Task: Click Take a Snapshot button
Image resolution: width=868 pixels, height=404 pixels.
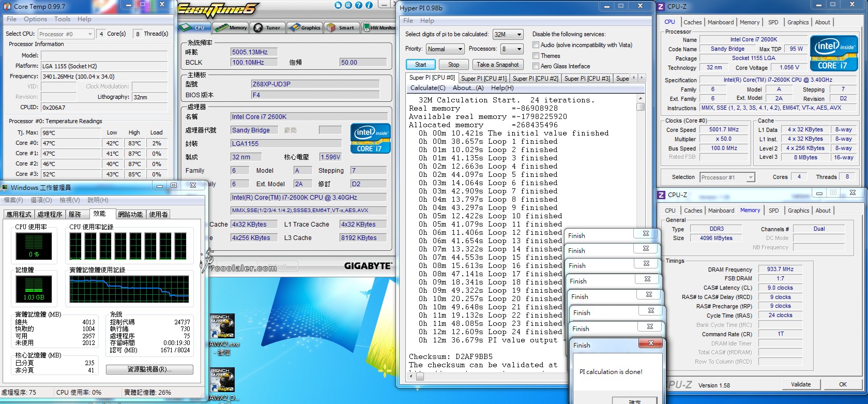Action: point(497,65)
